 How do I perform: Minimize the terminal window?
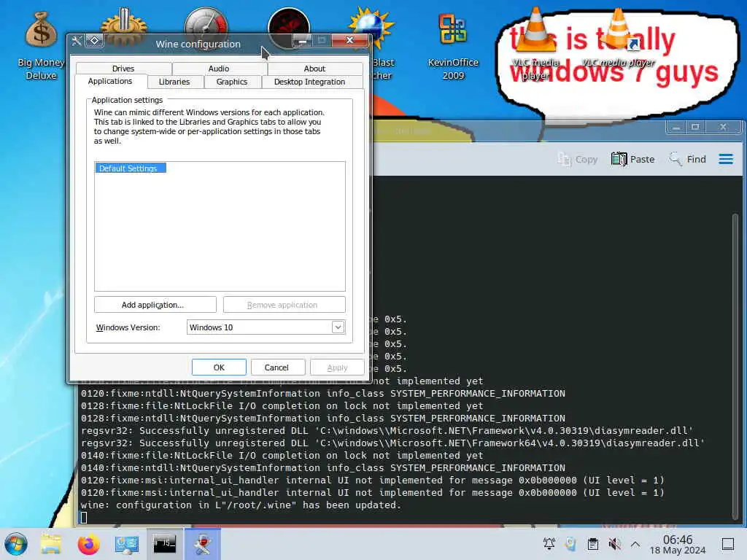click(676, 127)
